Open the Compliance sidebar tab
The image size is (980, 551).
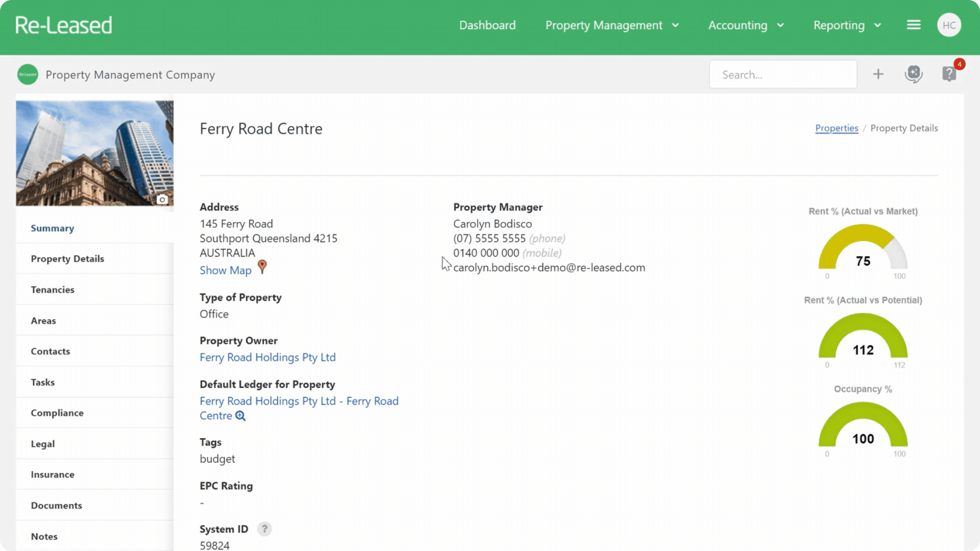click(95, 413)
